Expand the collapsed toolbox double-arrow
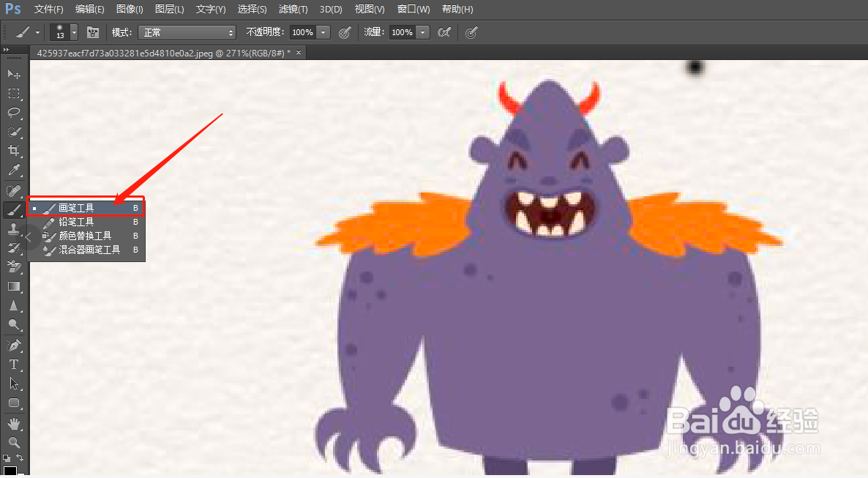The height and width of the screenshot is (478, 868). pos(6,49)
